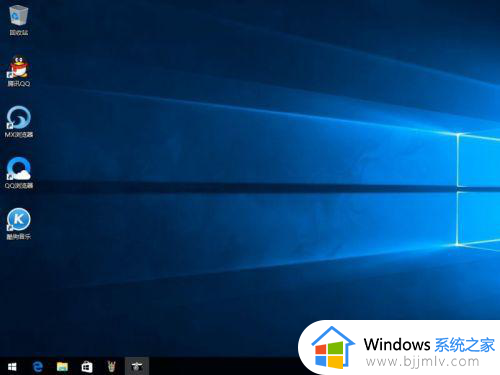Launch Microsoft Edge from the taskbar
Image resolution: width=500 pixels, height=375 pixels.
click(x=38, y=367)
